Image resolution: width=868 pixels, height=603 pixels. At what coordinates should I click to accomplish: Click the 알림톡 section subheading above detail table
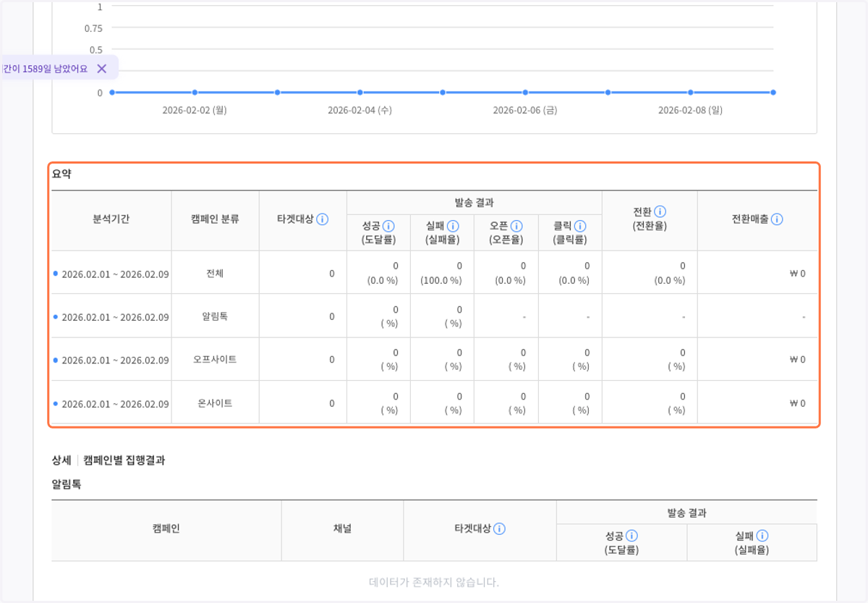(x=67, y=484)
